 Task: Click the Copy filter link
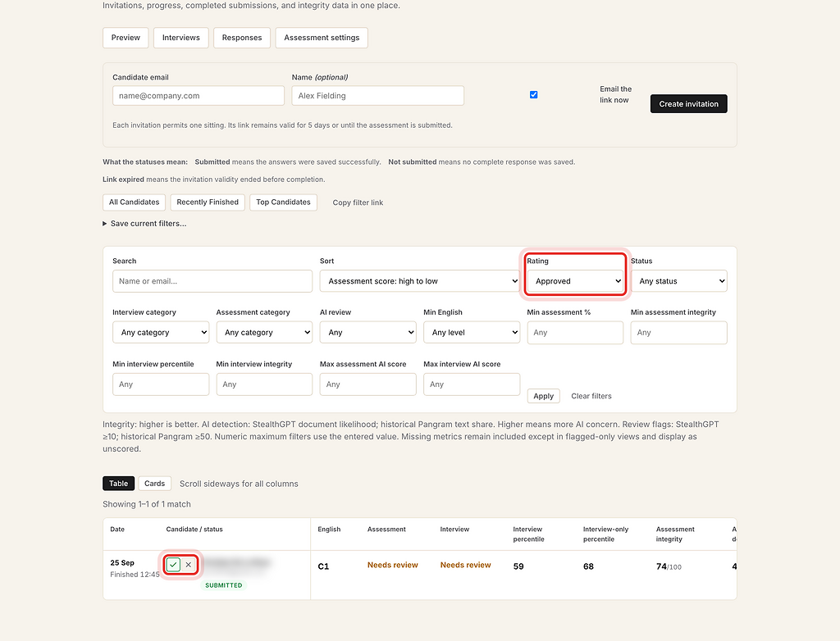(358, 202)
